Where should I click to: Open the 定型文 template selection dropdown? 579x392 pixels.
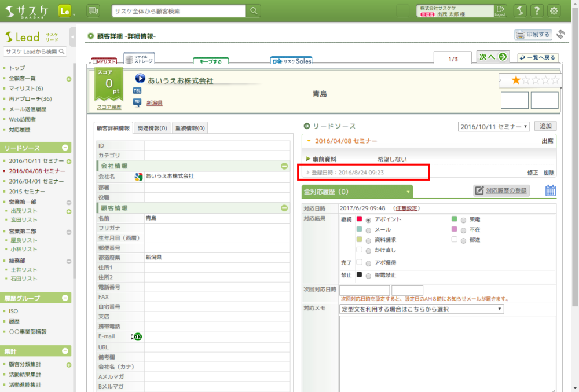pyautogui.click(x=421, y=309)
